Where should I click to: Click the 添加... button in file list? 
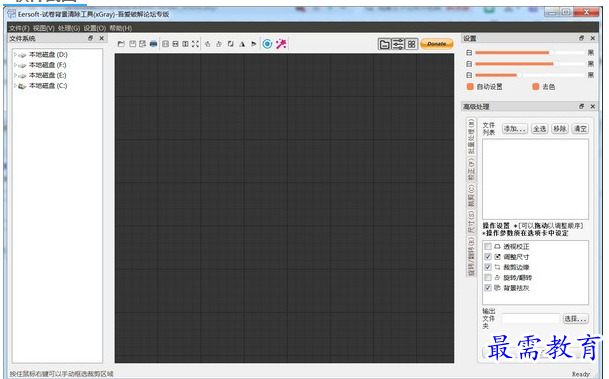(x=515, y=129)
